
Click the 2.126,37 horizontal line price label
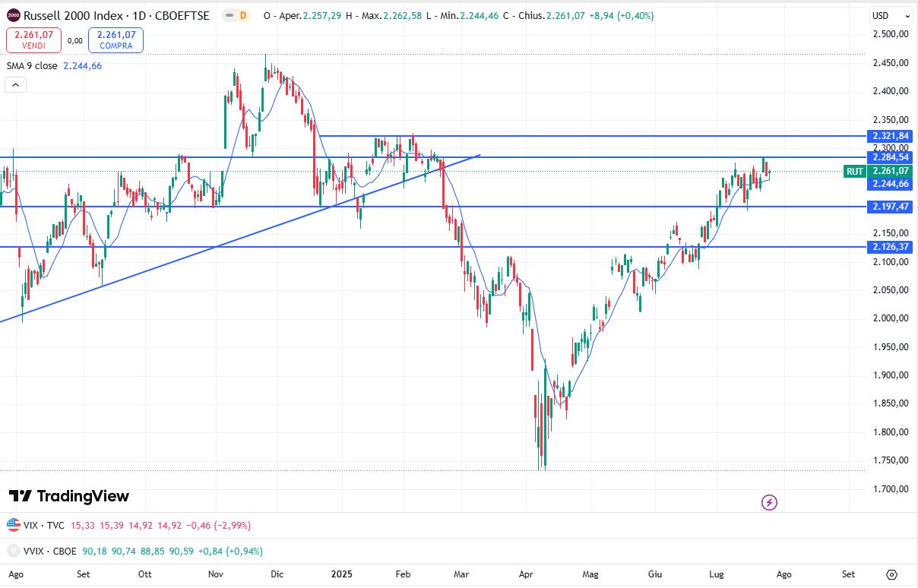(890, 247)
